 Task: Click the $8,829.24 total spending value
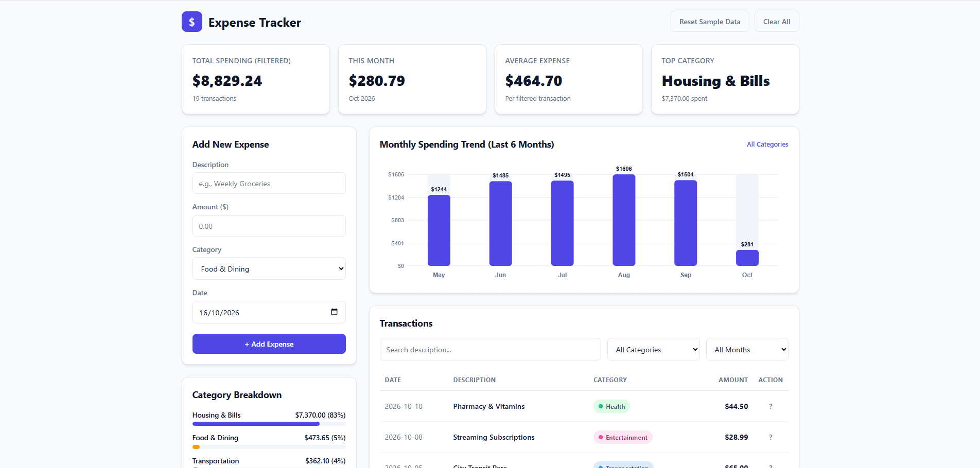227,81
